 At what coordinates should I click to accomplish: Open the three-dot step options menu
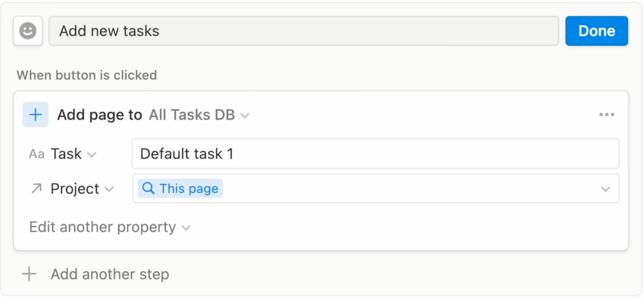coord(607,115)
